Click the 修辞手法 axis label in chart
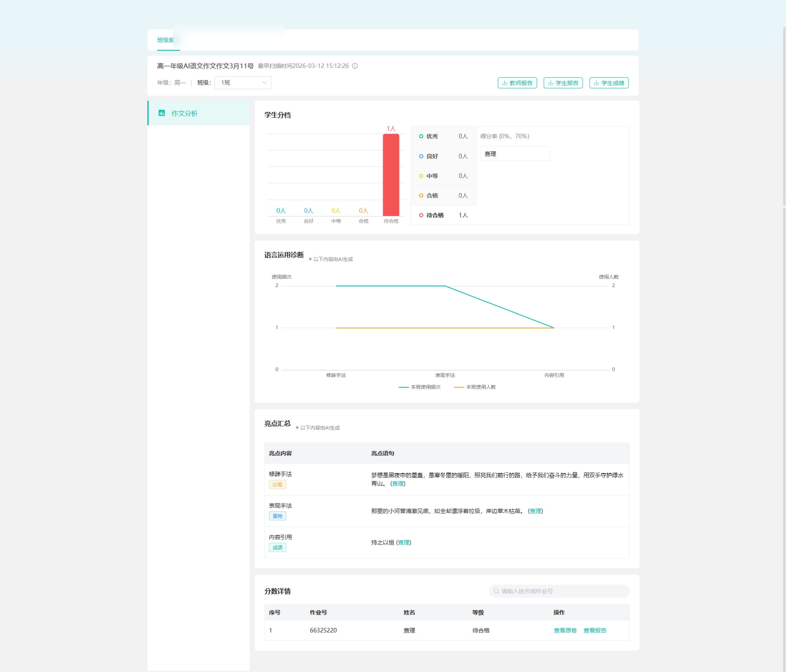 pyautogui.click(x=336, y=375)
